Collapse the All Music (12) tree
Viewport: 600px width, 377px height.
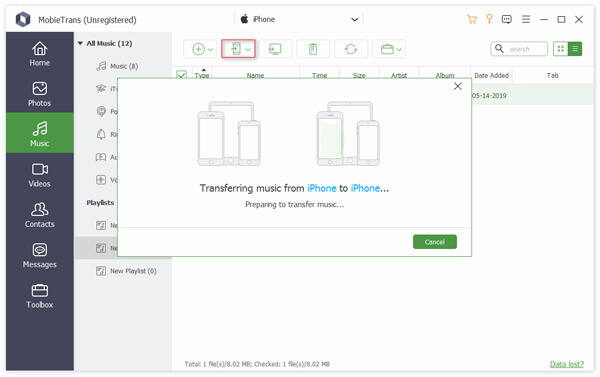click(x=80, y=43)
